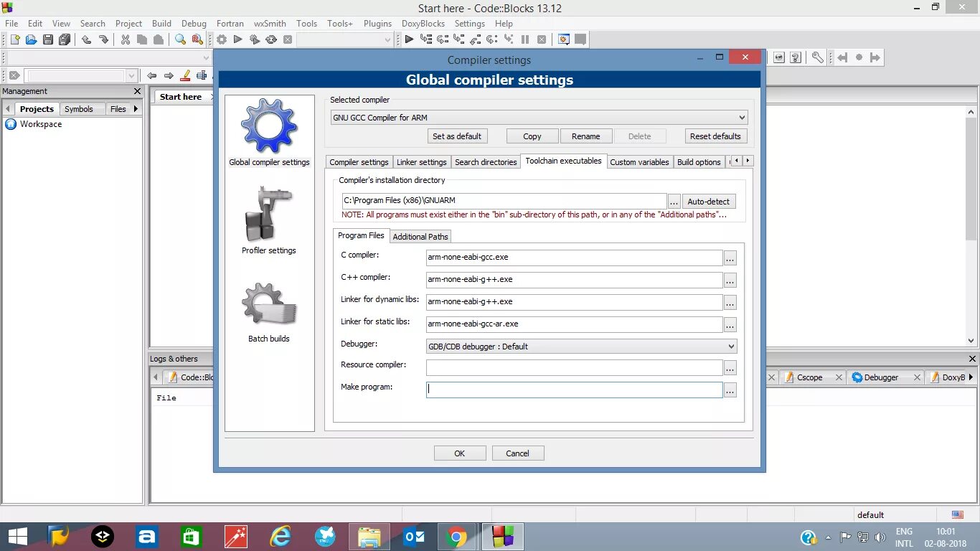Click the compiler installation directory field
980x551 pixels.
(x=504, y=201)
